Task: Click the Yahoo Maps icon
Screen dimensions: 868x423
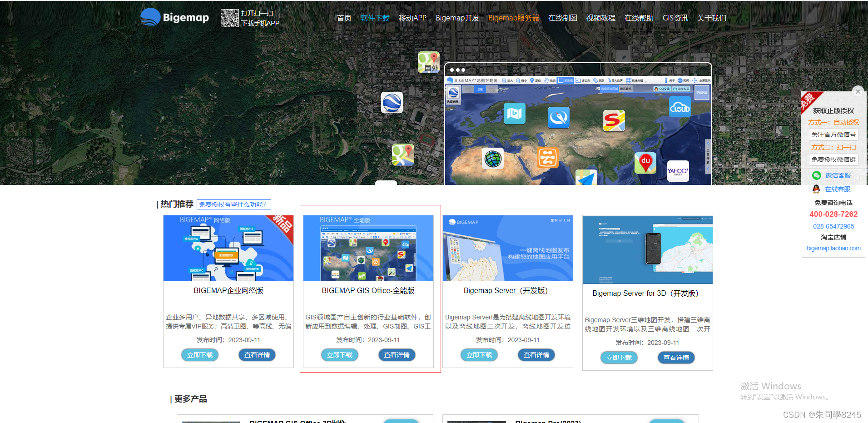Action: tap(678, 171)
